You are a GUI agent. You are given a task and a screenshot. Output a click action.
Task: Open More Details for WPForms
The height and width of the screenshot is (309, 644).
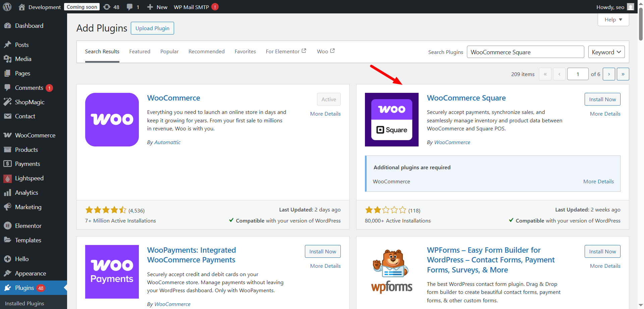(605, 266)
